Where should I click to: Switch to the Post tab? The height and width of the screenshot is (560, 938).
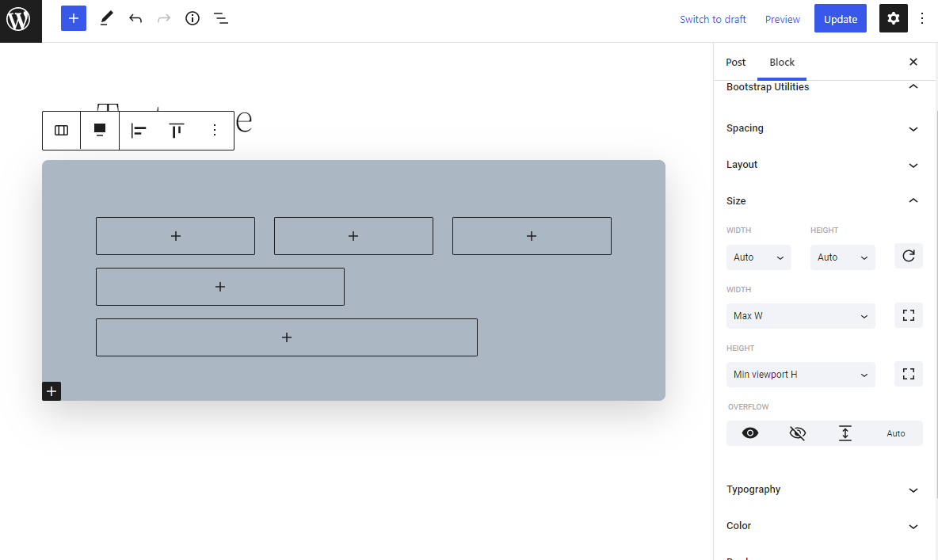coord(735,63)
